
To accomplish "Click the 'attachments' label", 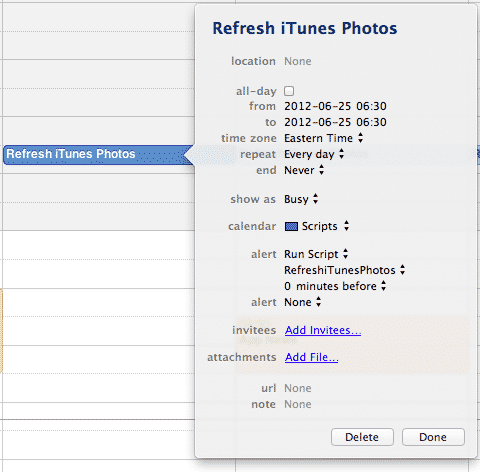I will (x=242, y=357).
